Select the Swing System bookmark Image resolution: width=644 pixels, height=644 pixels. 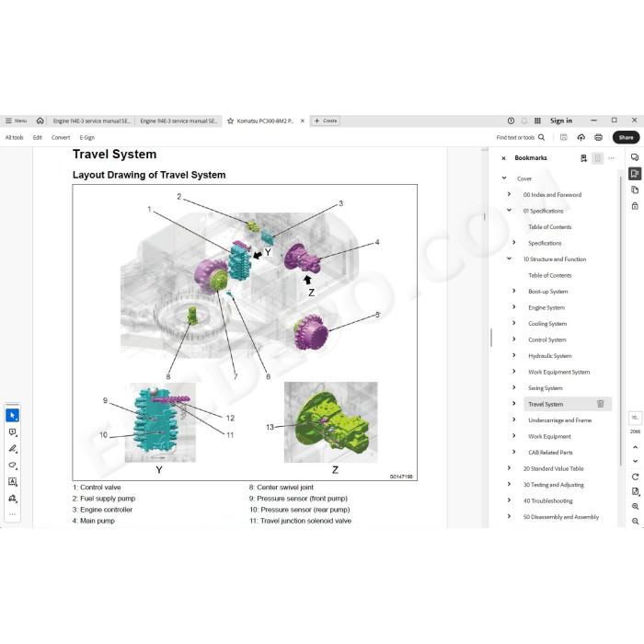pyautogui.click(x=545, y=388)
